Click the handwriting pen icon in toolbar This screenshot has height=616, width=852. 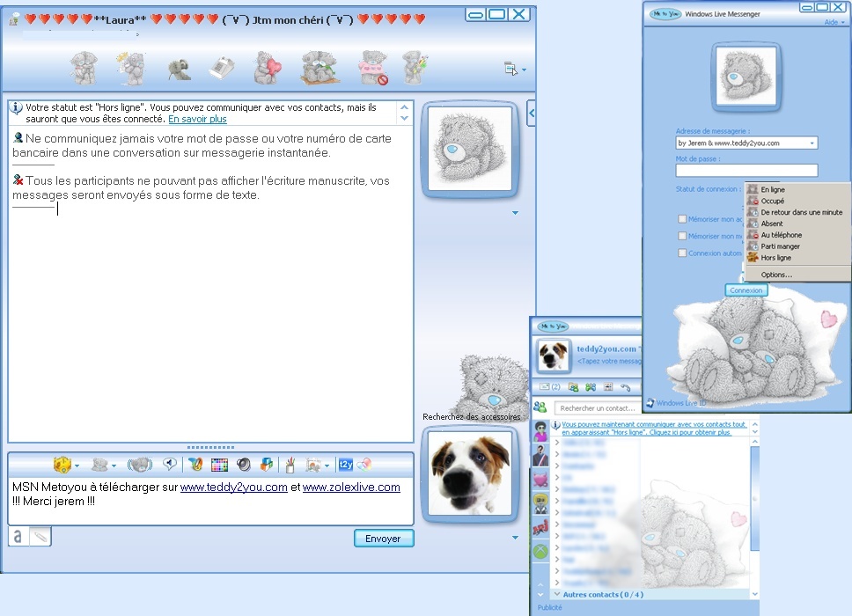195,465
